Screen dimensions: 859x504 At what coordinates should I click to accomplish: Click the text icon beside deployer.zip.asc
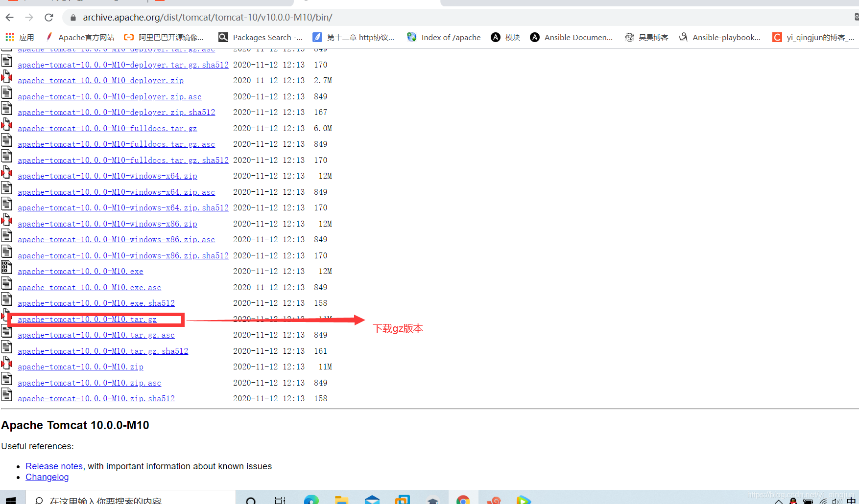[x=7, y=93]
